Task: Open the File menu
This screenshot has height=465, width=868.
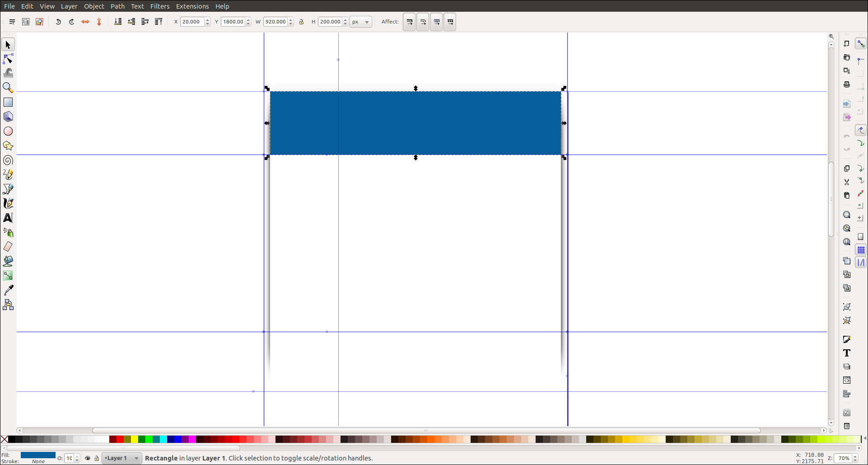Action: [x=9, y=6]
